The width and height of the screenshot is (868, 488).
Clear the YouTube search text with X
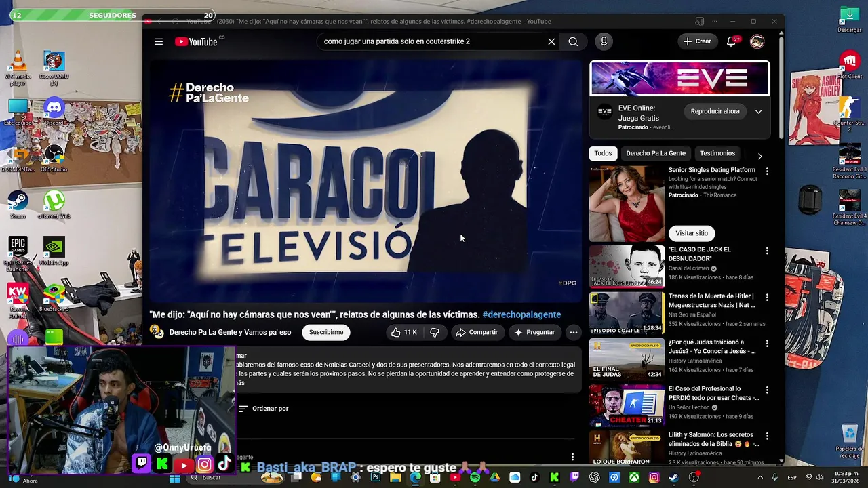tap(551, 41)
